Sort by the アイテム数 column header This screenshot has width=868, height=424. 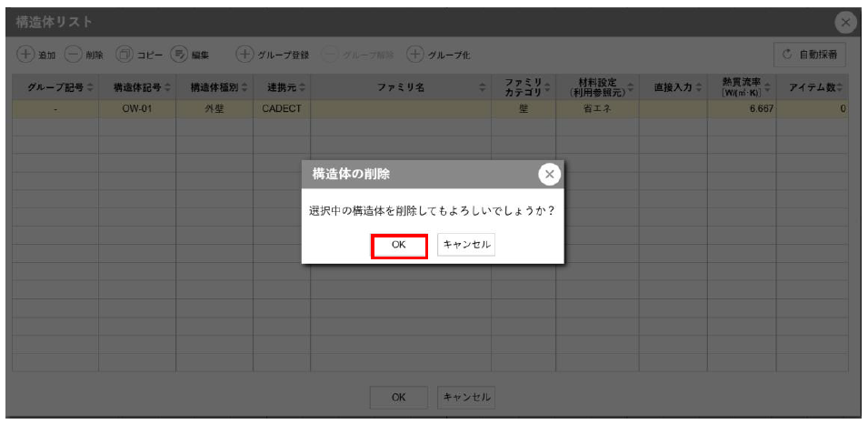click(x=812, y=87)
